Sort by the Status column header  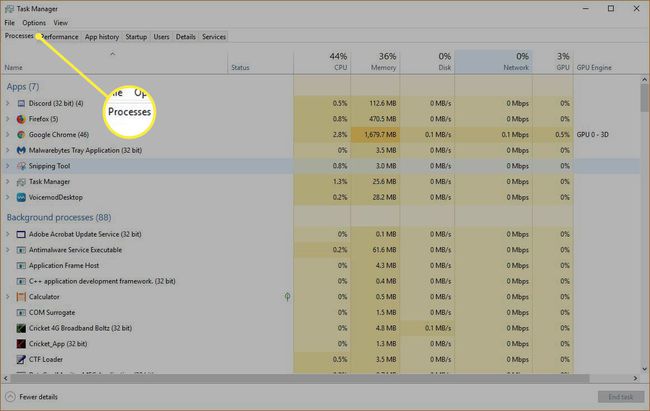pos(260,62)
